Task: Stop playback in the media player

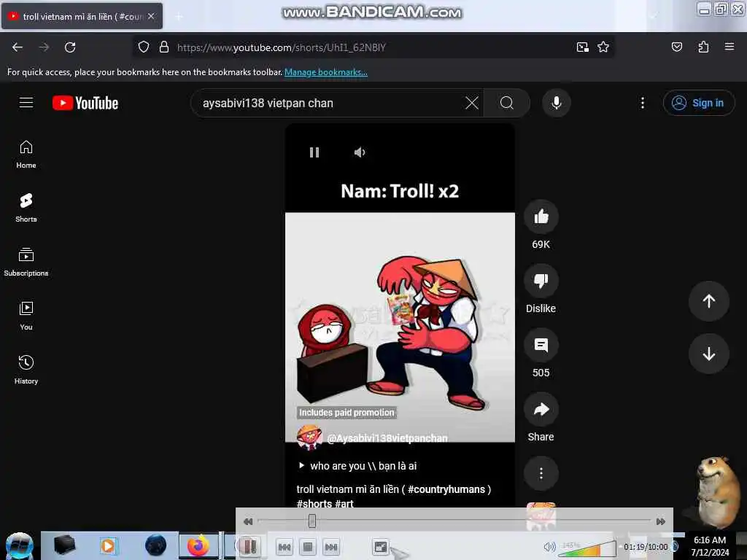Action: click(308, 547)
